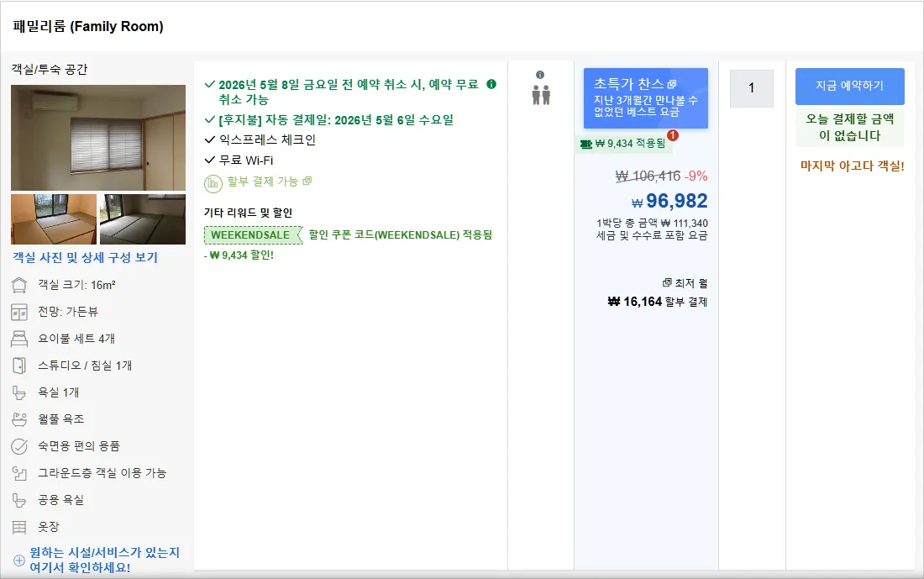924x579 pixels.
Task: Click the 패밀리룸 (Family Room) title
Action: coord(88,27)
